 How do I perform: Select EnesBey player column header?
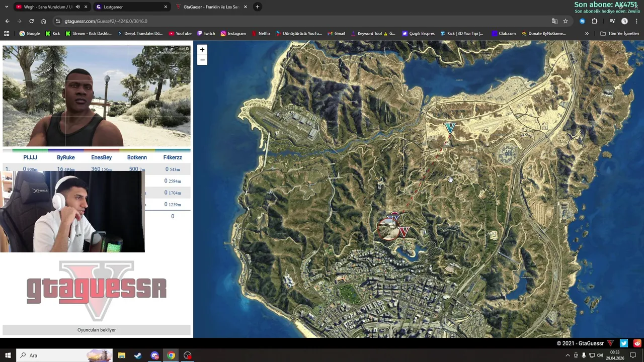click(102, 157)
